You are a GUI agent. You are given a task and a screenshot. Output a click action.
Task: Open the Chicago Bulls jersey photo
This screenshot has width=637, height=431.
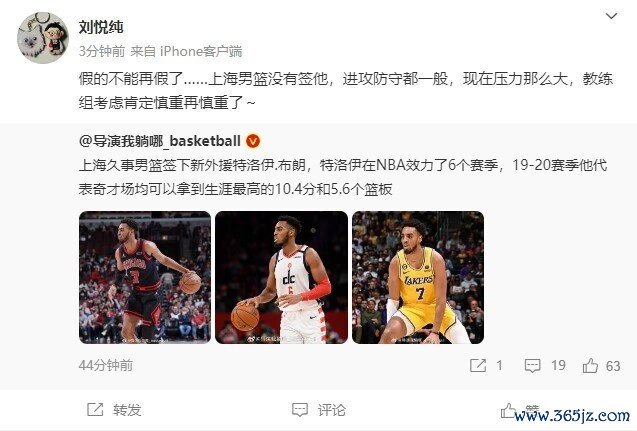pos(145,277)
